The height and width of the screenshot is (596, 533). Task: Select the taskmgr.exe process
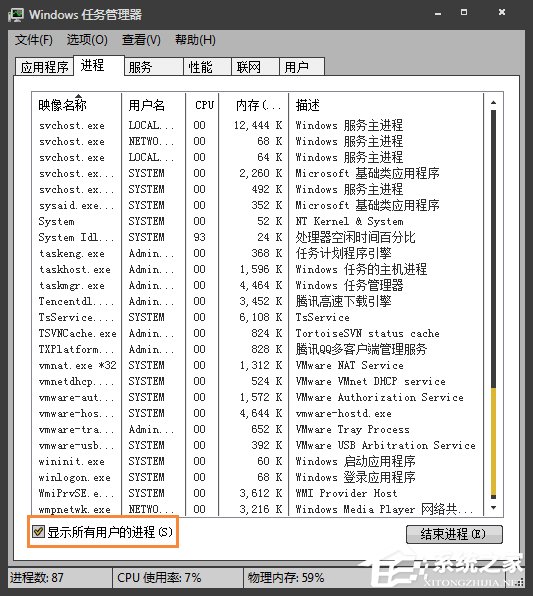[257, 285]
